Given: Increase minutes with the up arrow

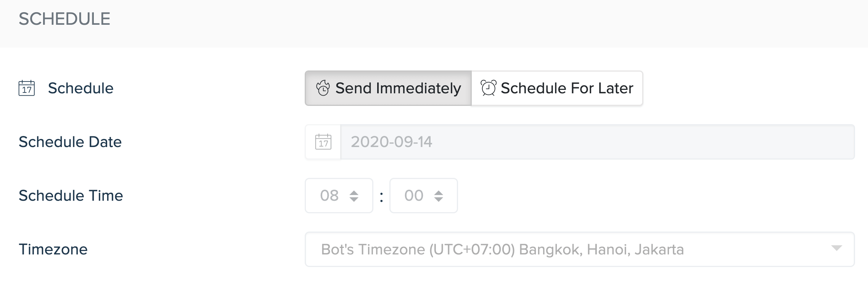Looking at the screenshot, I should point(439,192).
